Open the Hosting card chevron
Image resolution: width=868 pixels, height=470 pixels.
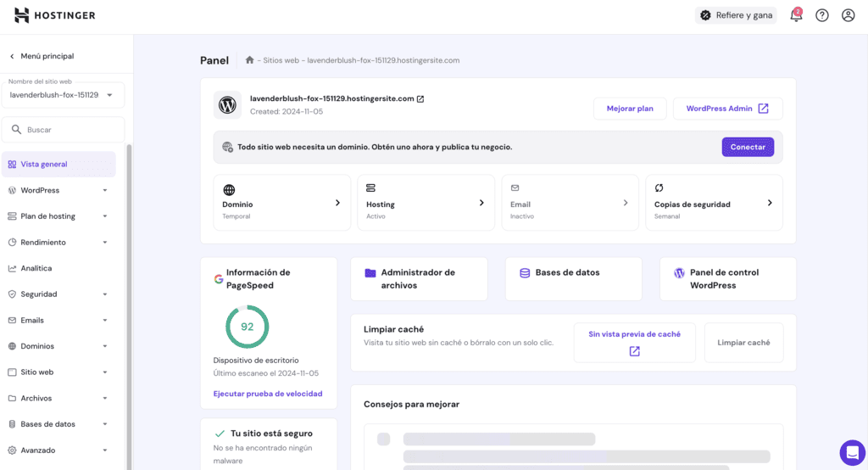click(x=481, y=203)
